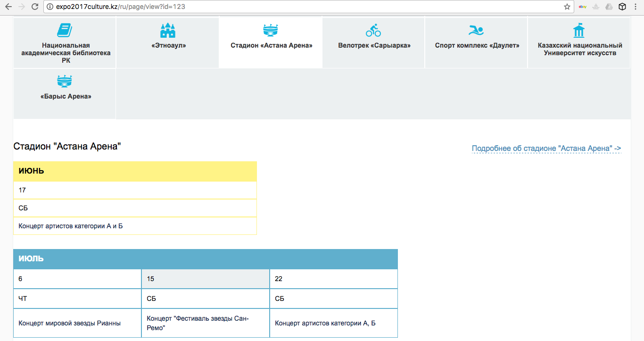The height and width of the screenshot is (341, 644).
Task: Click the stadium icon above «Астана Арена»
Action: click(x=271, y=31)
